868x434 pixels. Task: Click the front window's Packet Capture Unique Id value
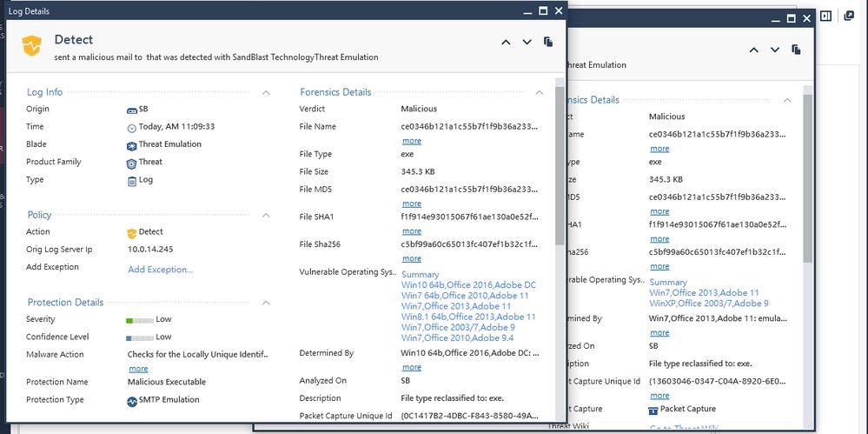pos(469,415)
